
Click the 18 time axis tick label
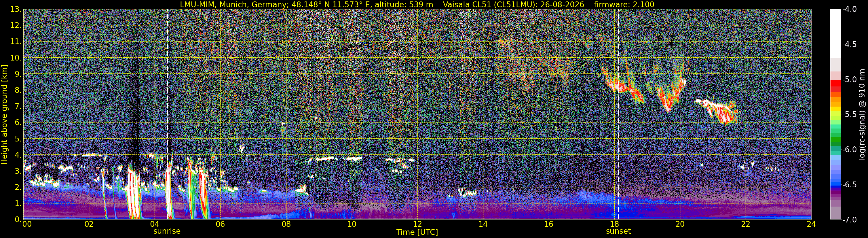[x=614, y=224]
